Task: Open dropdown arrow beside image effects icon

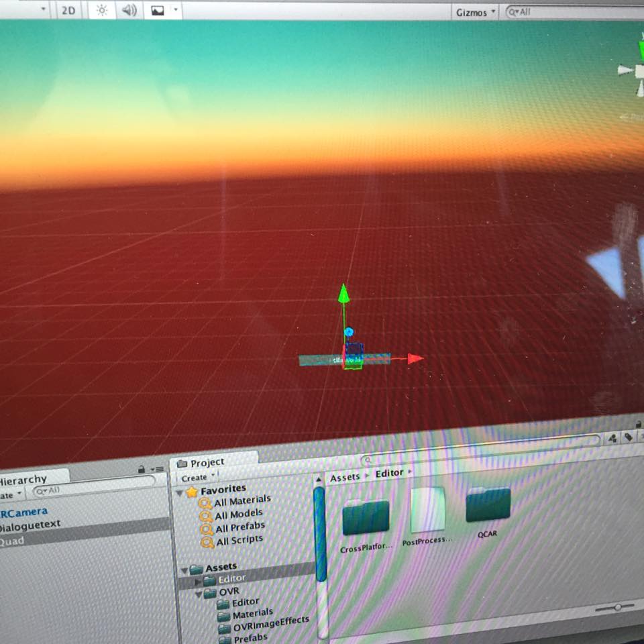Action: coord(176,10)
